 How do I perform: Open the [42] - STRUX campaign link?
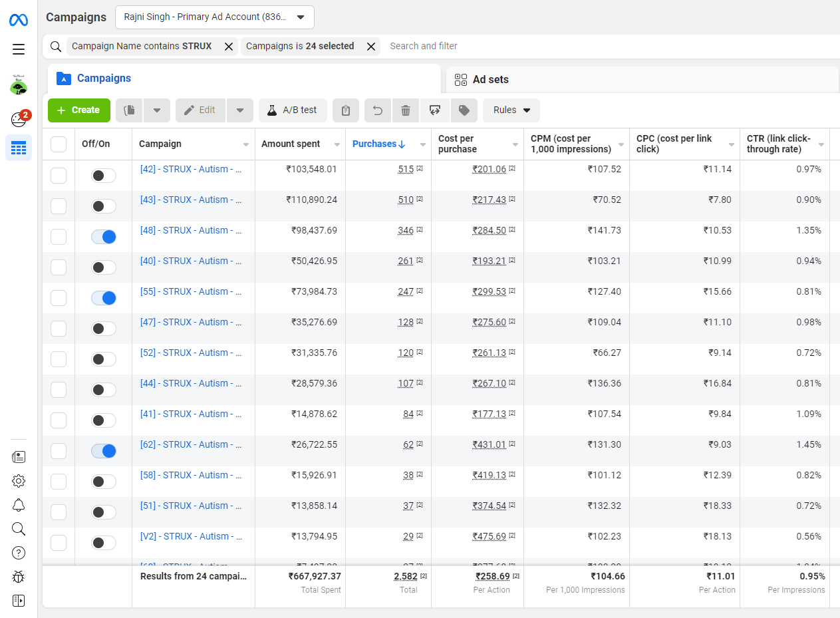point(191,169)
